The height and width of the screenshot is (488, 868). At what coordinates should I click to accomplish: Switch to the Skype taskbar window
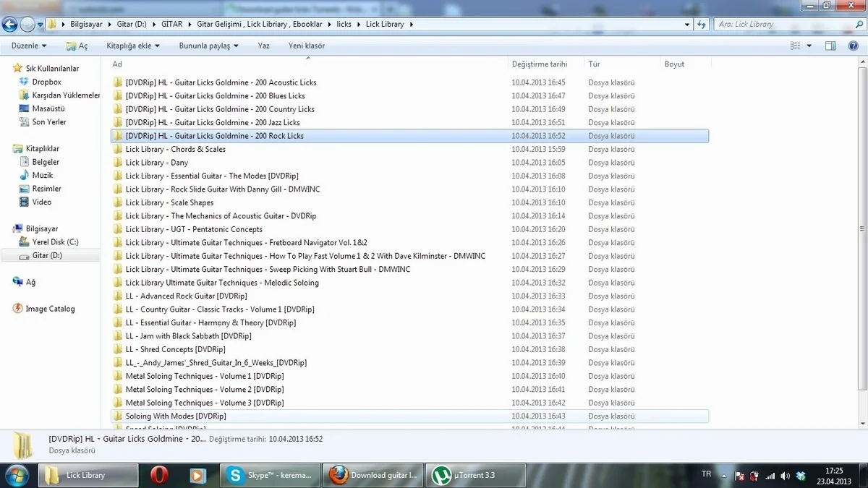[x=269, y=475]
